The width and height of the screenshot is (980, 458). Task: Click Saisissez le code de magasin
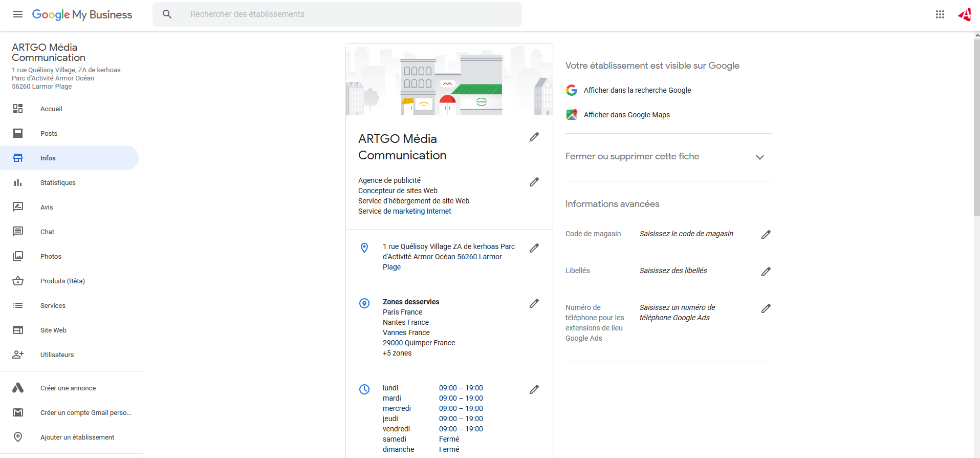686,234
